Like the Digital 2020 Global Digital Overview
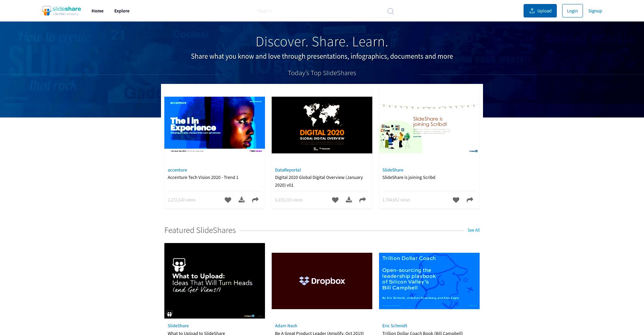644x335 pixels. tap(335, 200)
